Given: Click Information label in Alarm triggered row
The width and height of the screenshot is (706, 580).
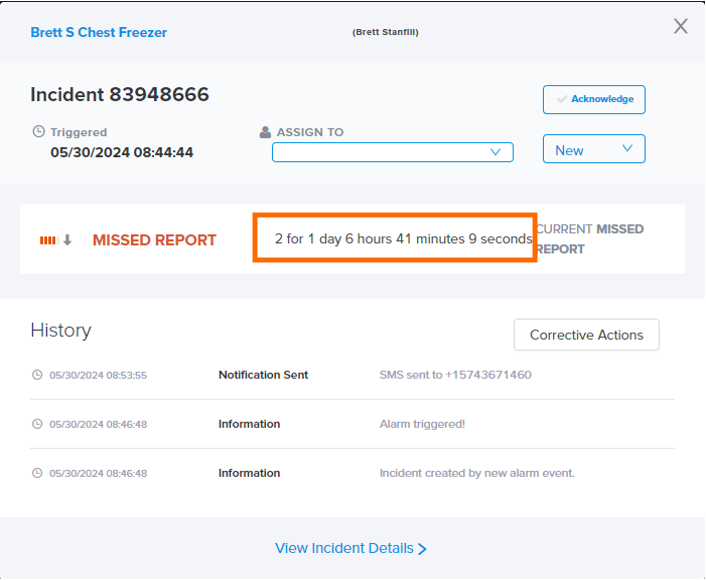Looking at the screenshot, I should coord(249,424).
